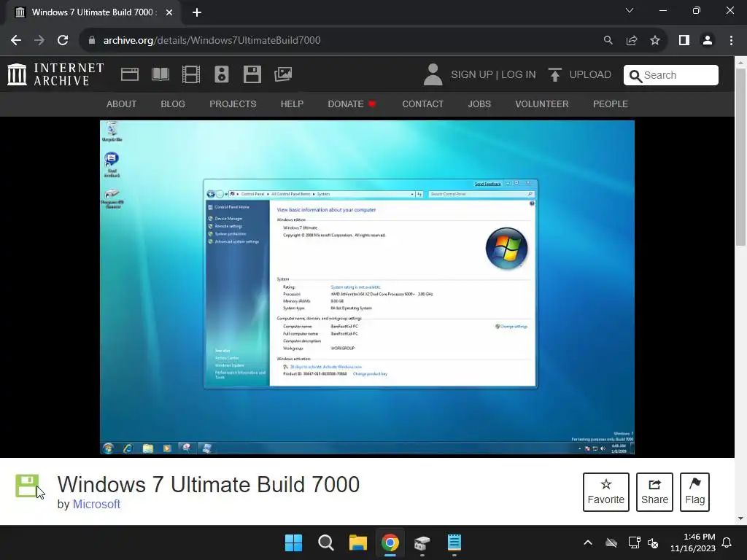Screen dimensions: 747x560
Task: Click scrollbar down arrow
Action: (x=740, y=518)
